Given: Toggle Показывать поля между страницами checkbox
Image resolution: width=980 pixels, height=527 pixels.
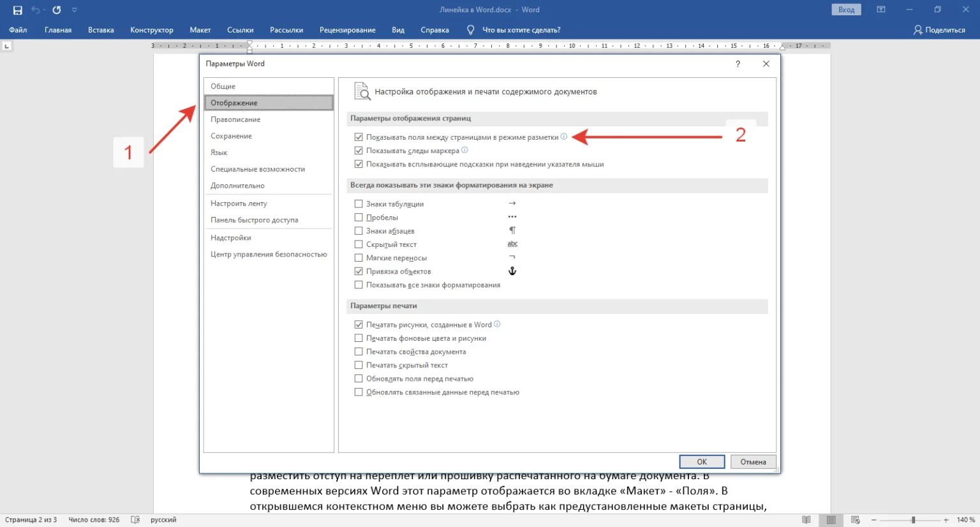Looking at the screenshot, I should pos(359,137).
